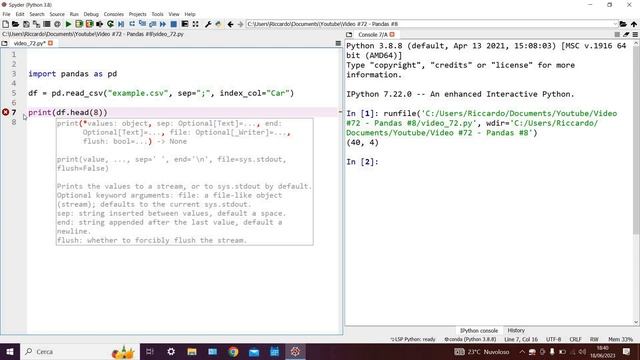Run cell and advance icon
The height and width of the screenshot is (360, 640).
tap(89, 24)
